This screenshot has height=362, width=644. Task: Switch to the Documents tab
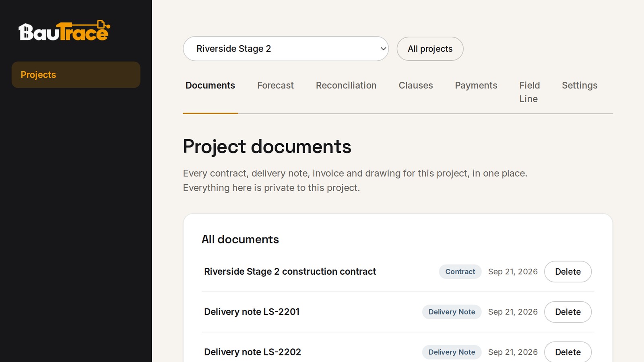(x=210, y=85)
